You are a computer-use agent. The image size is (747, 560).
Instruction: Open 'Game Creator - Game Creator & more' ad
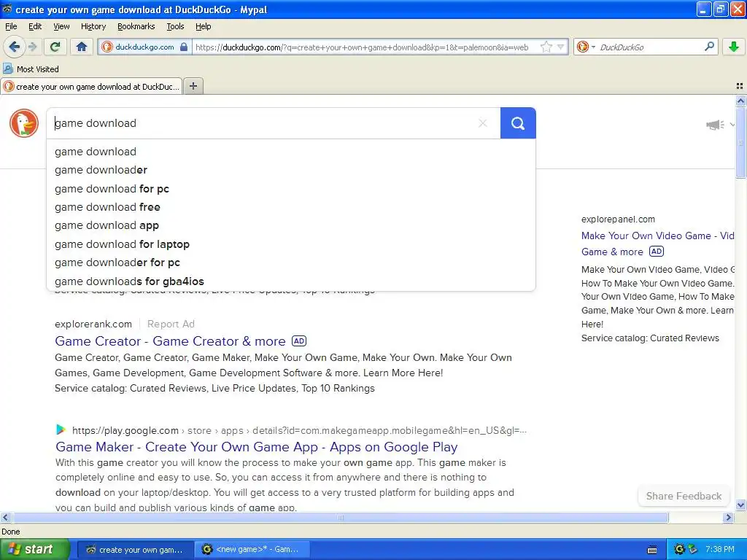[x=170, y=341]
